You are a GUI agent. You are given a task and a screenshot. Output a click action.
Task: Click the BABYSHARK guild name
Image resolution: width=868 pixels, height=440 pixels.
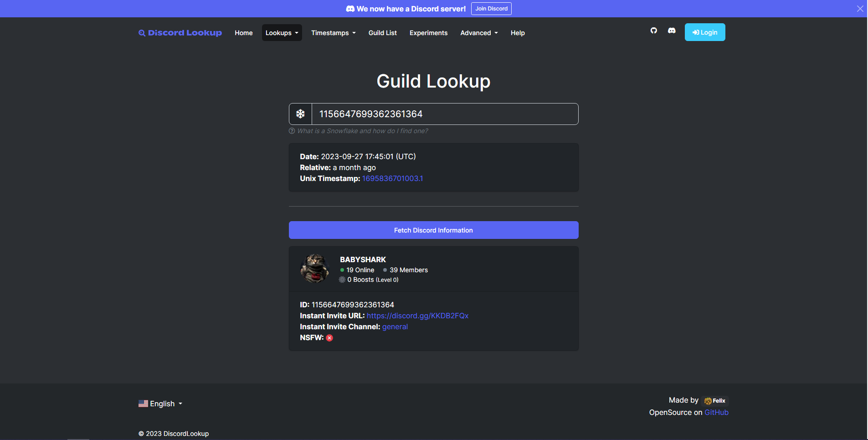[x=363, y=259]
